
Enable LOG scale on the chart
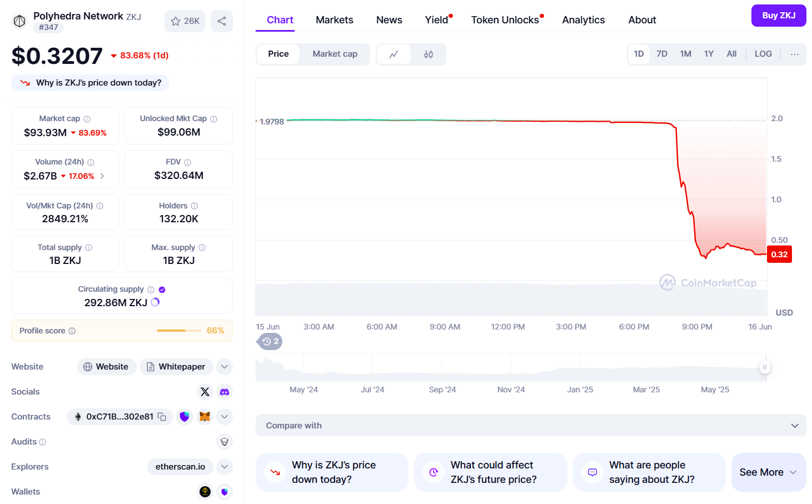coord(763,53)
